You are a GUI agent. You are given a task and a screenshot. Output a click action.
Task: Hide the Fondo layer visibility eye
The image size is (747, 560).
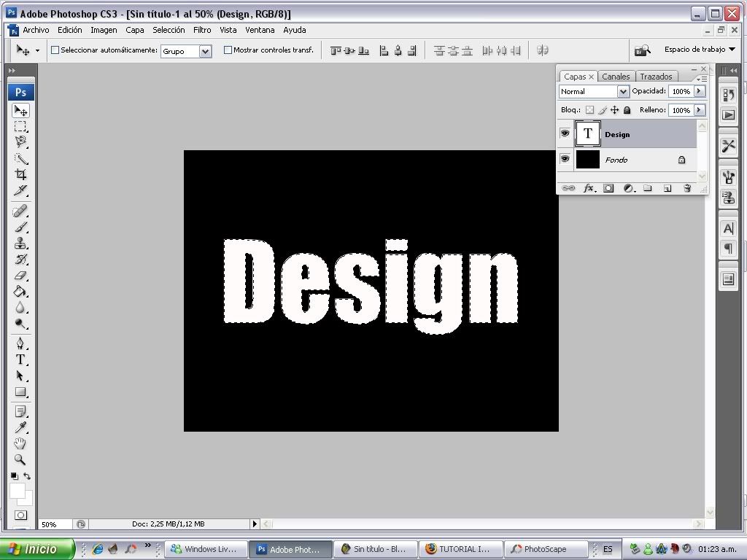click(x=565, y=158)
